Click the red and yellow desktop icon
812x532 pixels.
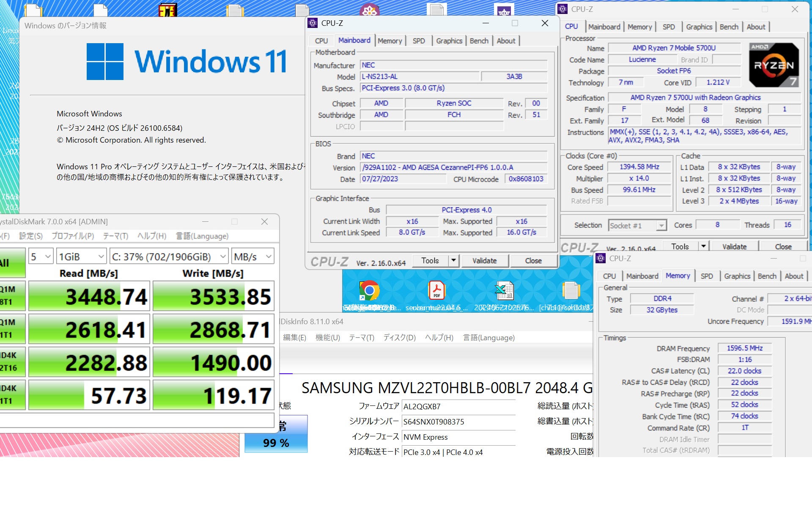(x=167, y=10)
